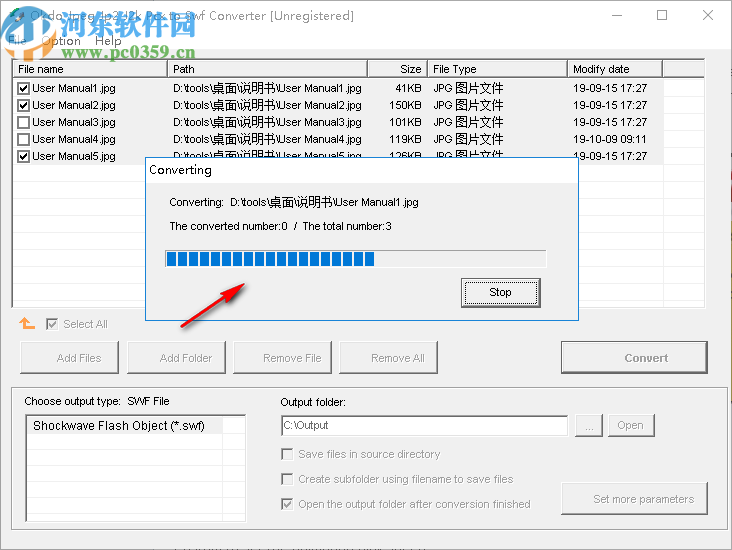Close the converter window

[x=708, y=15]
